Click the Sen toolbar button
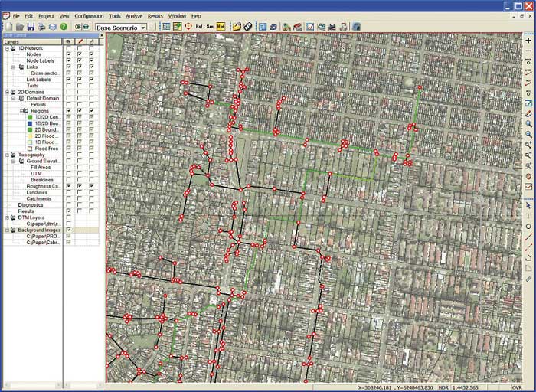 pyautogui.click(x=210, y=26)
